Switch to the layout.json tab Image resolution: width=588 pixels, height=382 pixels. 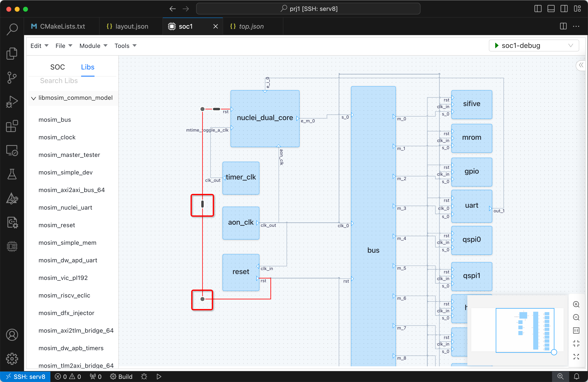[x=131, y=26]
